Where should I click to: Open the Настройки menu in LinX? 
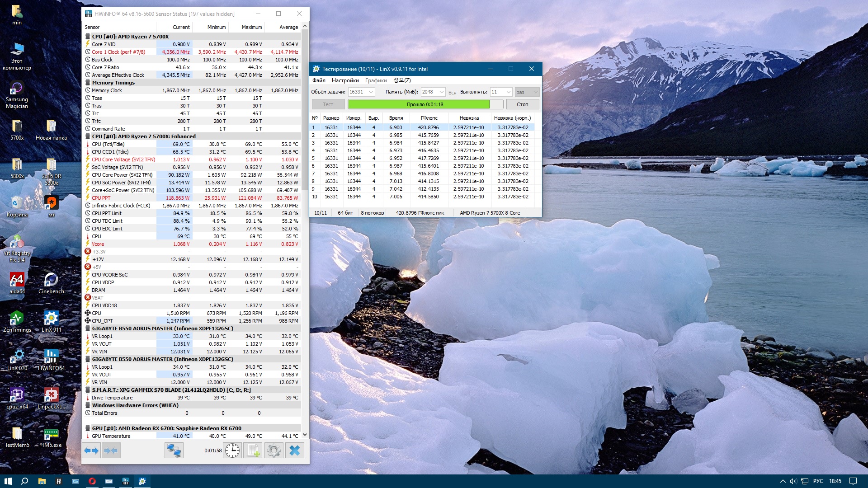pos(345,80)
